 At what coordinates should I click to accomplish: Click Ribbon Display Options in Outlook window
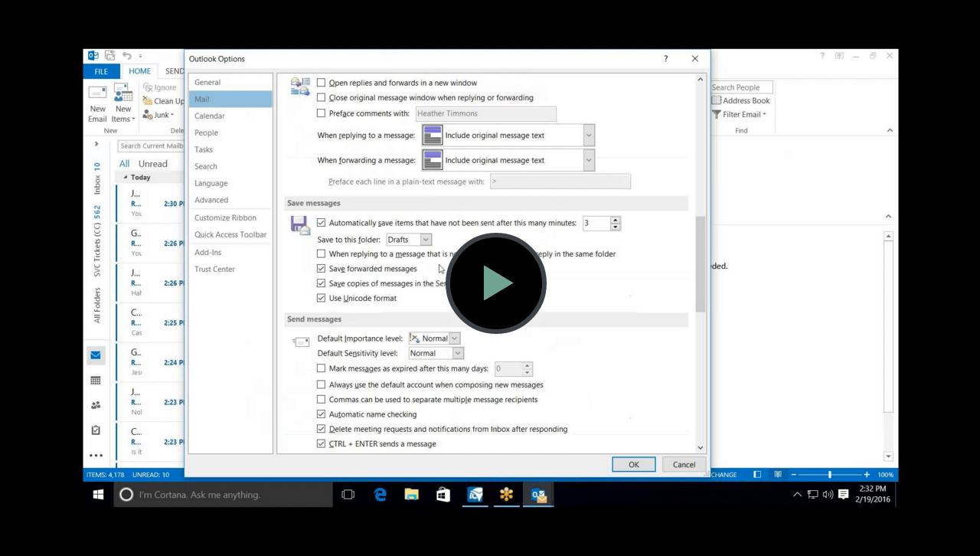point(839,56)
